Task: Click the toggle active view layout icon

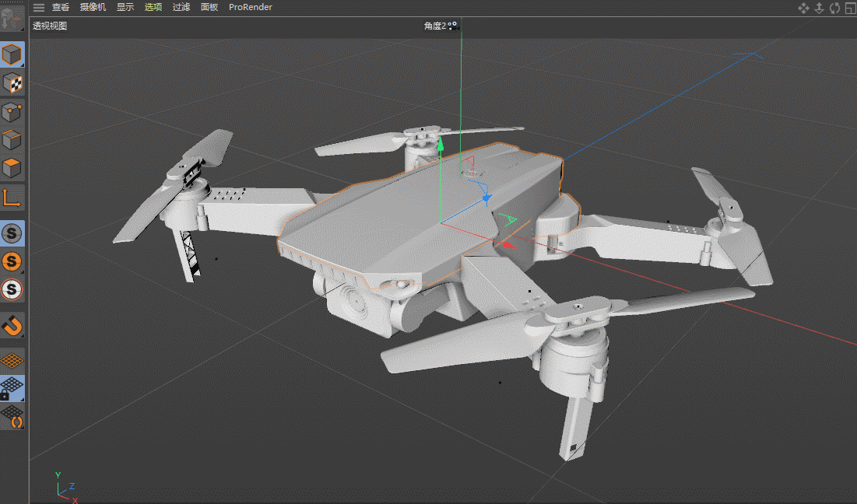Action: [x=851, y=8]
